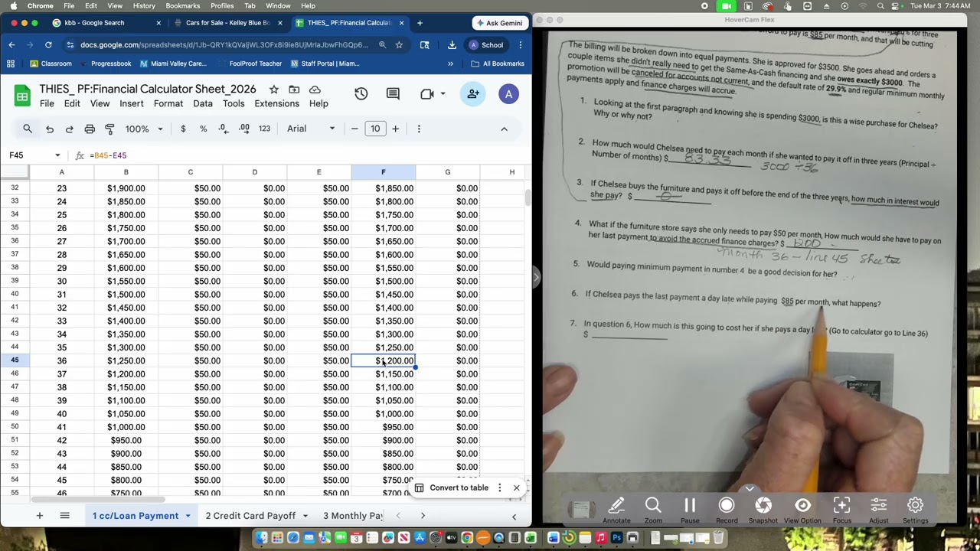980x551 pixels.
Task: Format cell as currency
Action: 183,129
